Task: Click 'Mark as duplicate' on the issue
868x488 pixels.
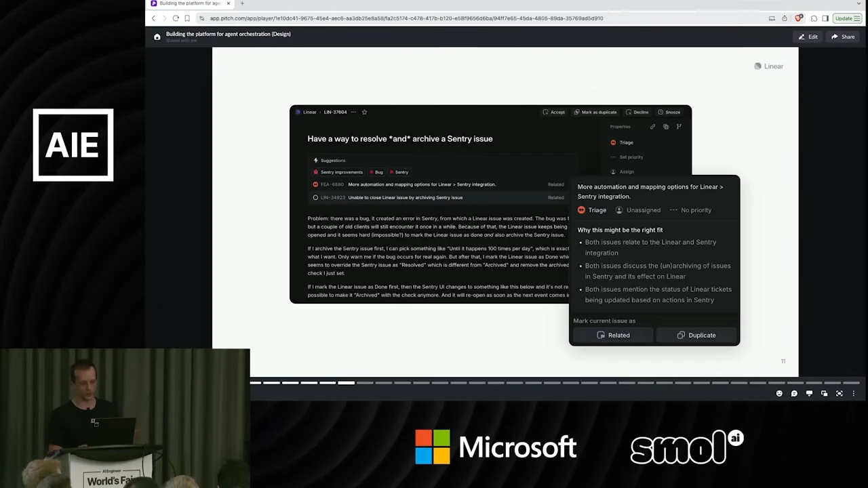Action: click(x=595, y=112)
